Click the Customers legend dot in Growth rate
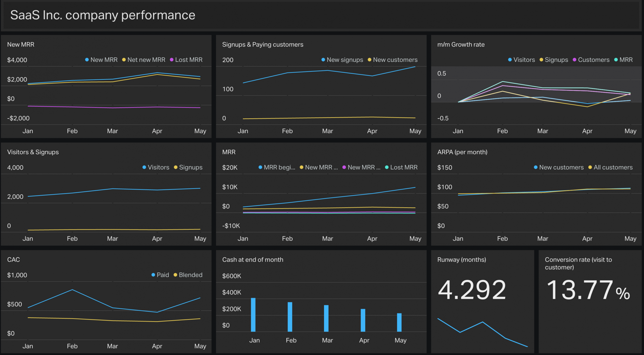This screenshot has height=355, width=644. [574, 60]
